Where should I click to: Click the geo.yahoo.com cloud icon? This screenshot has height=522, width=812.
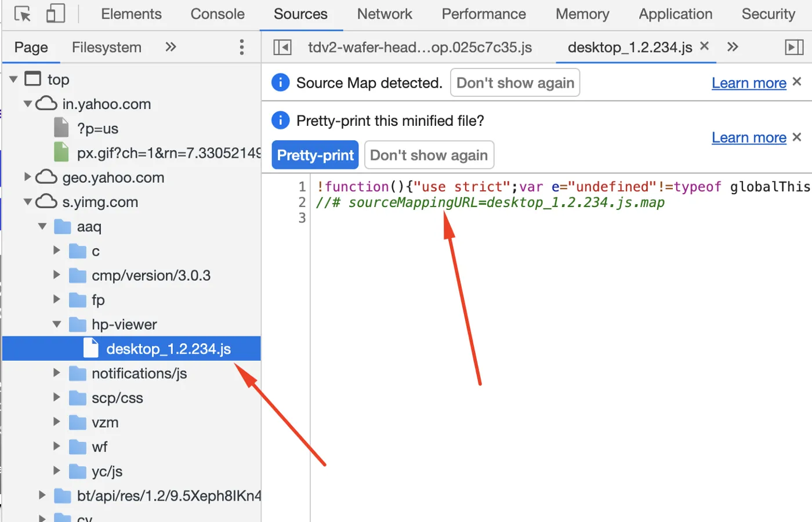click(46, 177)
